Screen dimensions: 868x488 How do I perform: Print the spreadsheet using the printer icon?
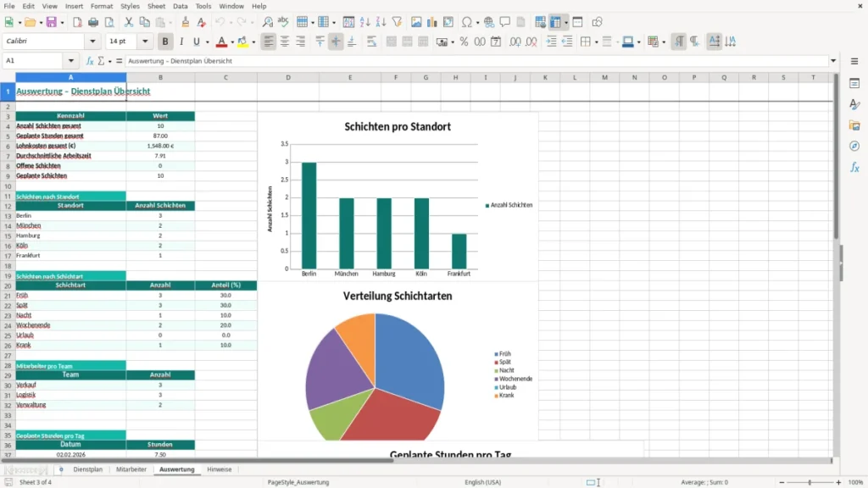click(93, 22)
